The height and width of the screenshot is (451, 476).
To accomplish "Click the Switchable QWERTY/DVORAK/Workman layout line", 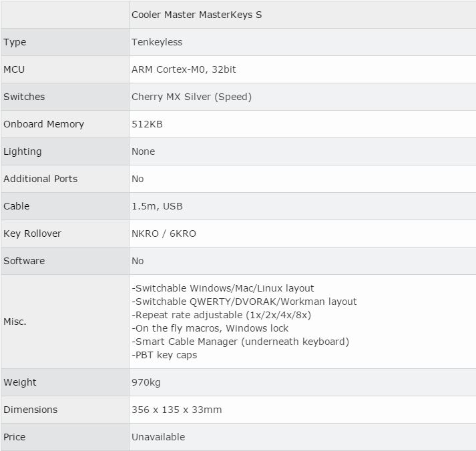I will point(244,302).
